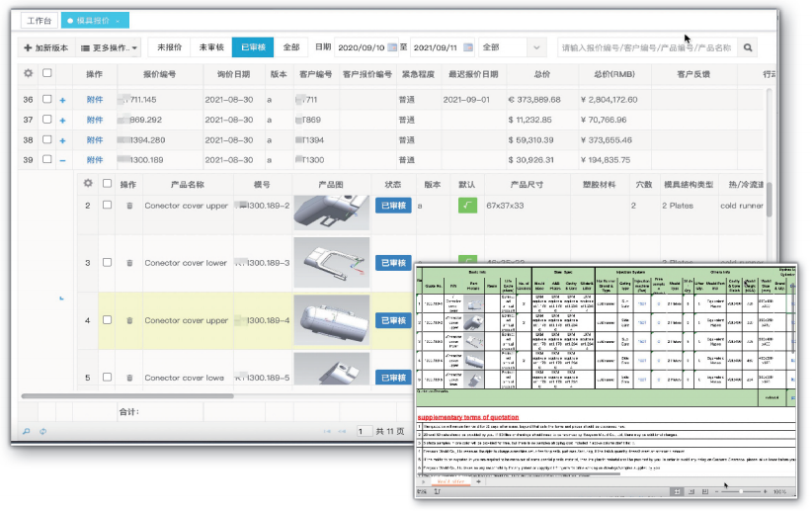Show 全部 quotes in the status filter tabs

click(x=291, y=47)
